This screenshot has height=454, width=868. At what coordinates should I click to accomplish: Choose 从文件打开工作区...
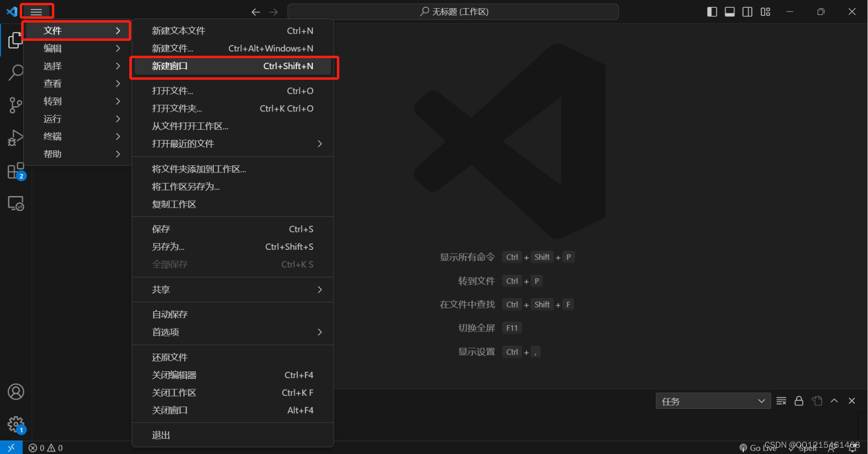click(233, 126)
